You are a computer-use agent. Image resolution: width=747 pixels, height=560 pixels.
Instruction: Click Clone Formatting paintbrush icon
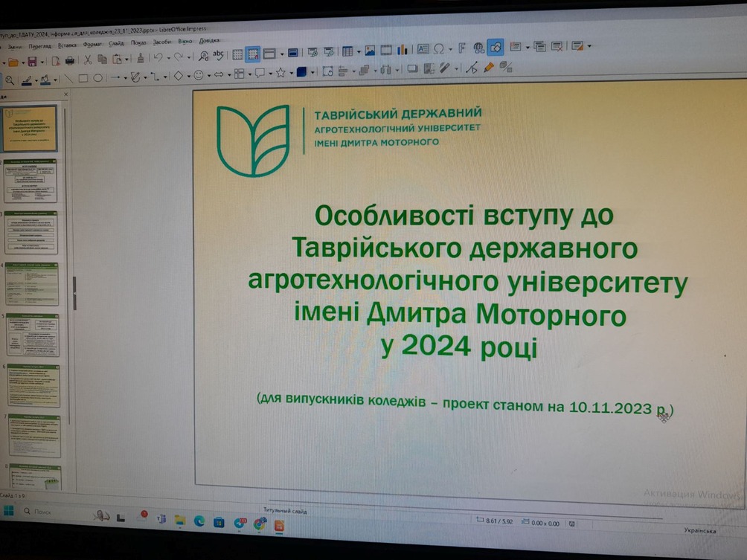pyautogui.click(x=141, y=58)
